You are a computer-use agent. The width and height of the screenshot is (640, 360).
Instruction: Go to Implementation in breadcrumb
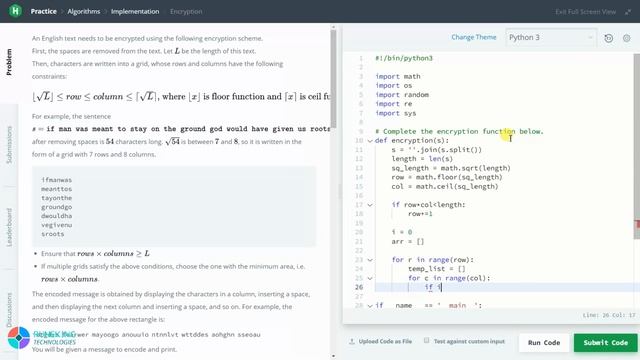click(x=135, y=11)
